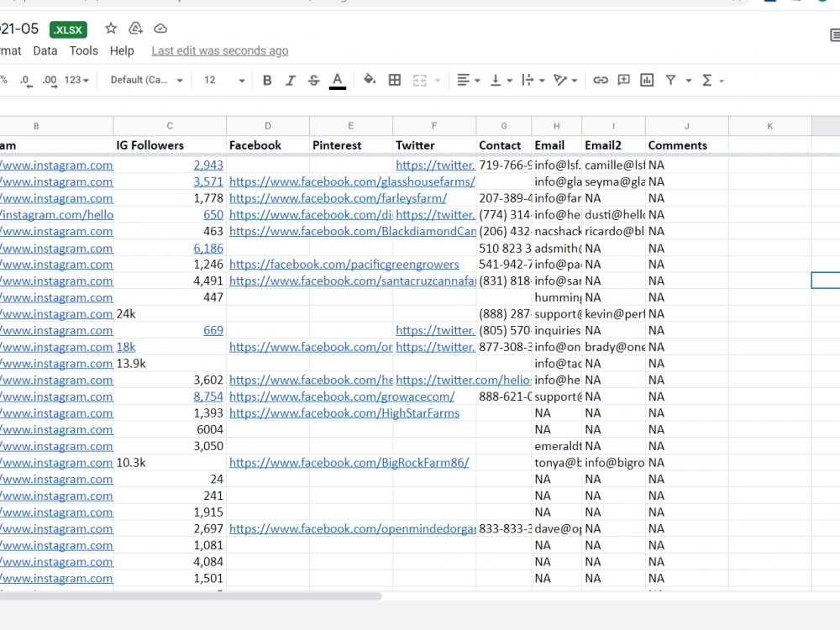The width and height of the screenshot is (840, 630).
Task: Open the text color picker
Action: (338, 81)
